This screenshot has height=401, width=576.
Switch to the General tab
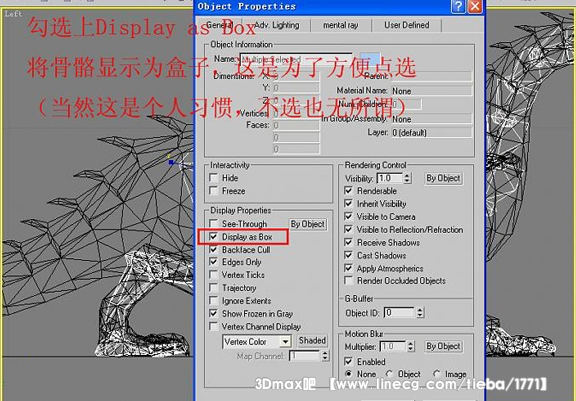220,25
